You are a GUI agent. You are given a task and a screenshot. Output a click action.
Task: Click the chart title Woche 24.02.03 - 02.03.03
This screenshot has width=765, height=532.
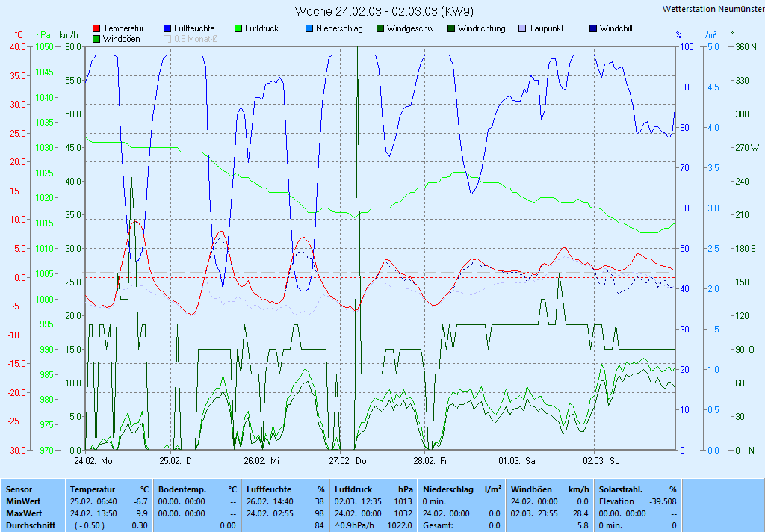click(x=384, y=11)
